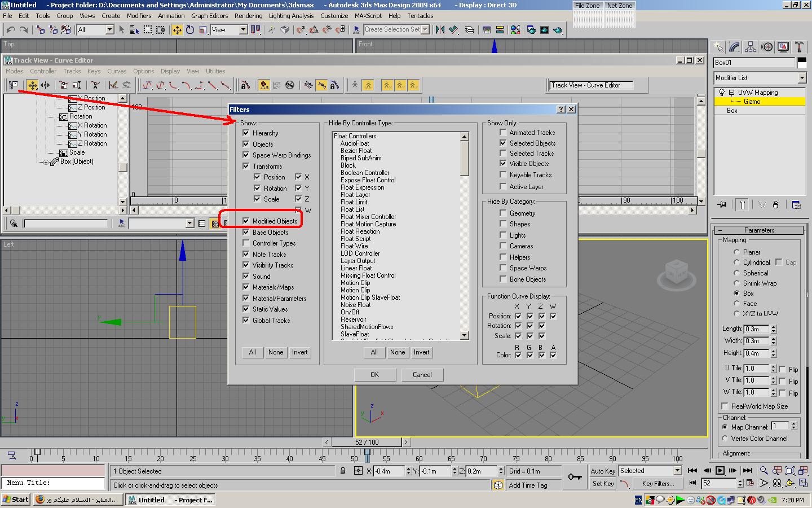Open Track View Curves menu
Image resolution: width=812 pixels, height=508 pixels.
click(x=117, y=71)
